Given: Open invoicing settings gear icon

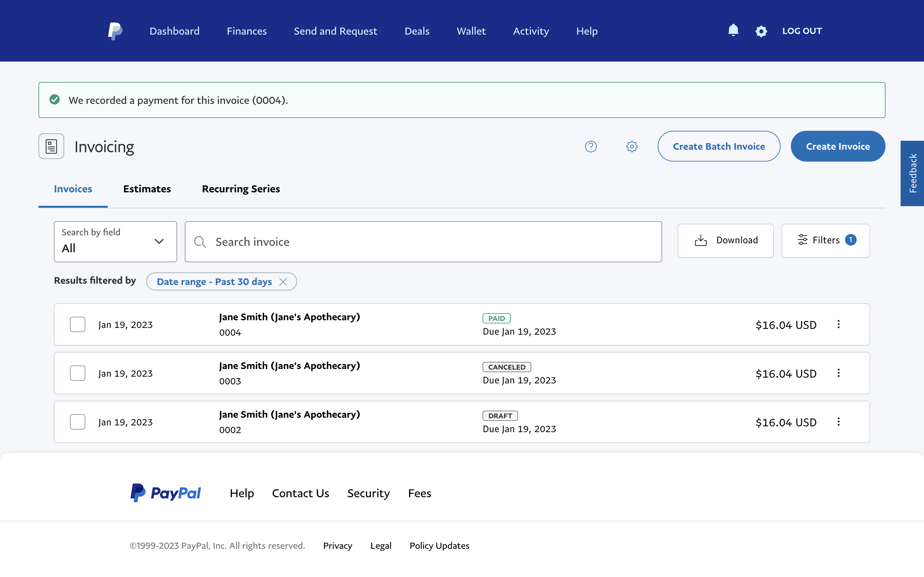Looking at the screenshot, I should tap(632, 146).
